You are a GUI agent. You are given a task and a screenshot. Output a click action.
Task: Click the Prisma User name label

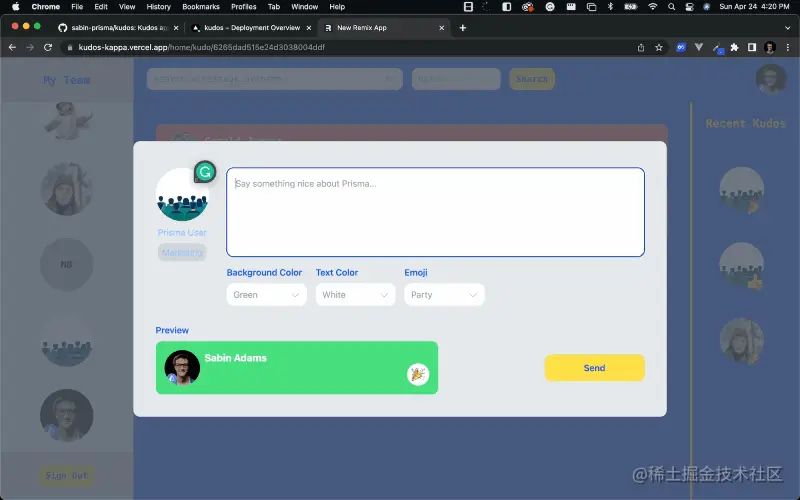[182, 233]
